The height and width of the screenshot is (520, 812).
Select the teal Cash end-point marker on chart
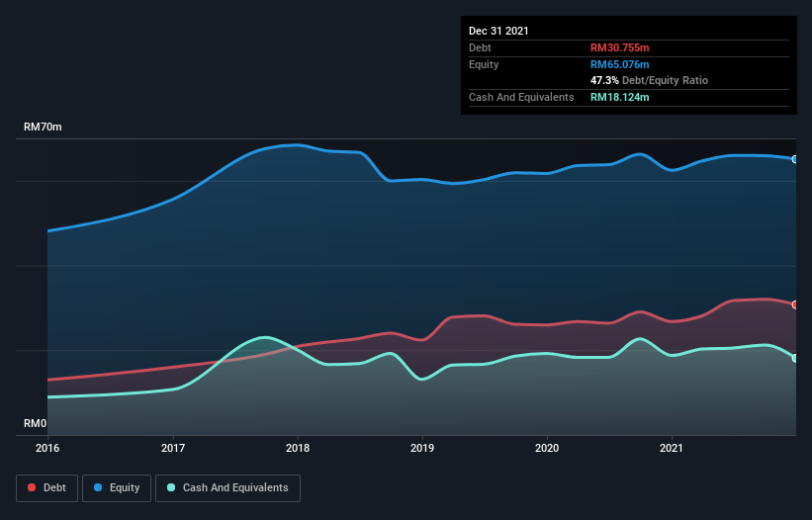tap(795, 358)
